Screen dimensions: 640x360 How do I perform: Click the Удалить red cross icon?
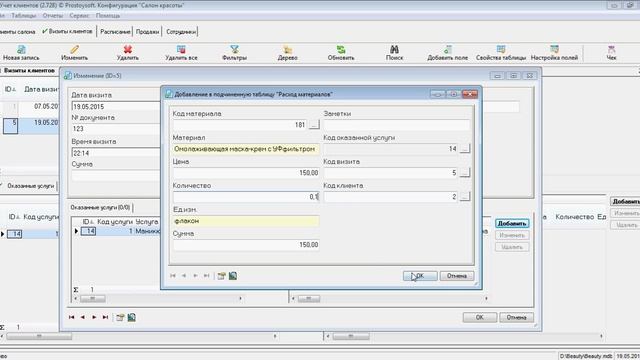[x=128, y=50]
